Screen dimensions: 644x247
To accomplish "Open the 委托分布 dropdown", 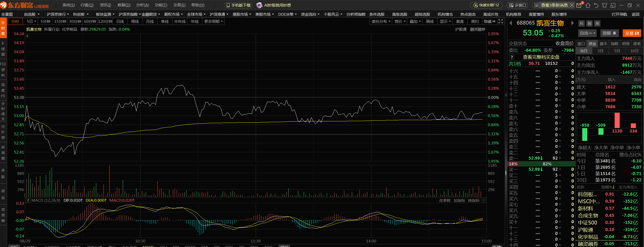I will [381, 22].
